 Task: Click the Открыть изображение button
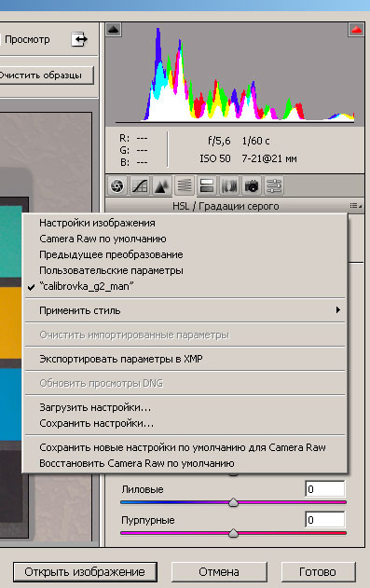(x=85, y=572)
